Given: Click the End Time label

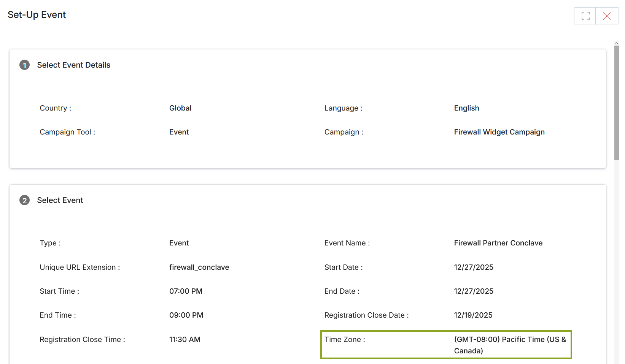Looking at the screenshot, I should click(58, 315).
